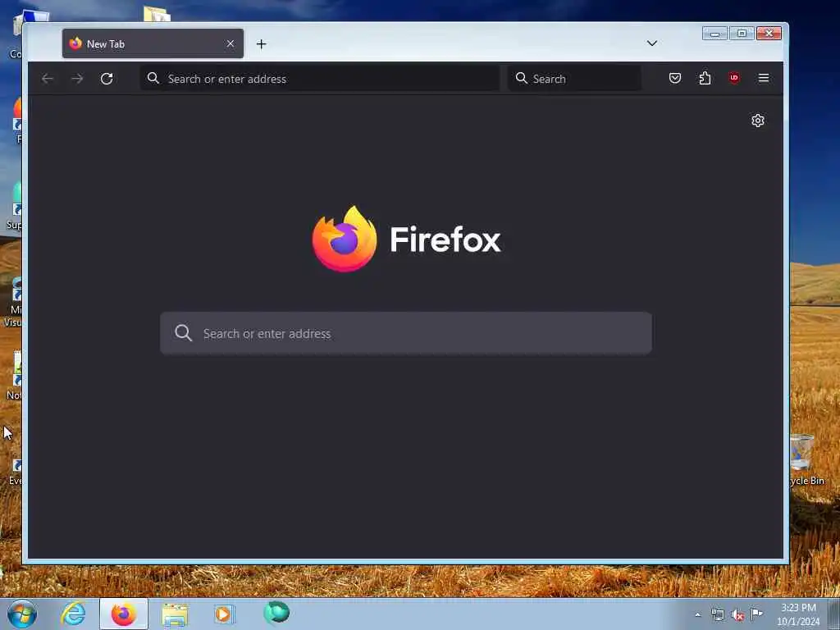The width and height of the screenshot is (840, 630).
Task: Go forward using the forward arrow
Action: [77, 79]
